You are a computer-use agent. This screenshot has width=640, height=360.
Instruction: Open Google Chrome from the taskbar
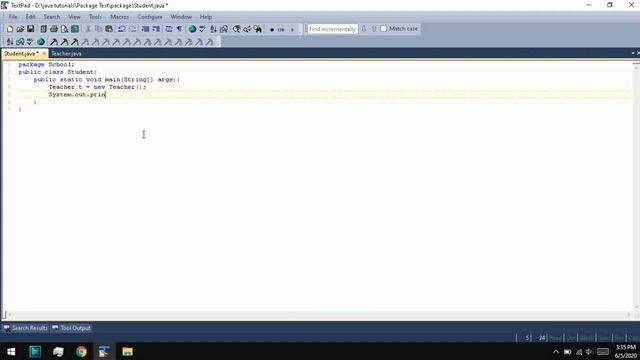click(81, 351)
